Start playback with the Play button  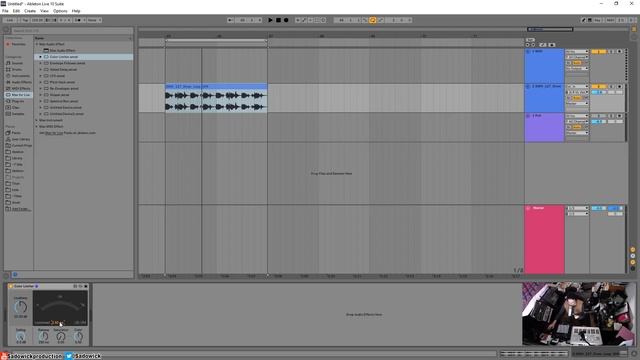click(270, 20)
